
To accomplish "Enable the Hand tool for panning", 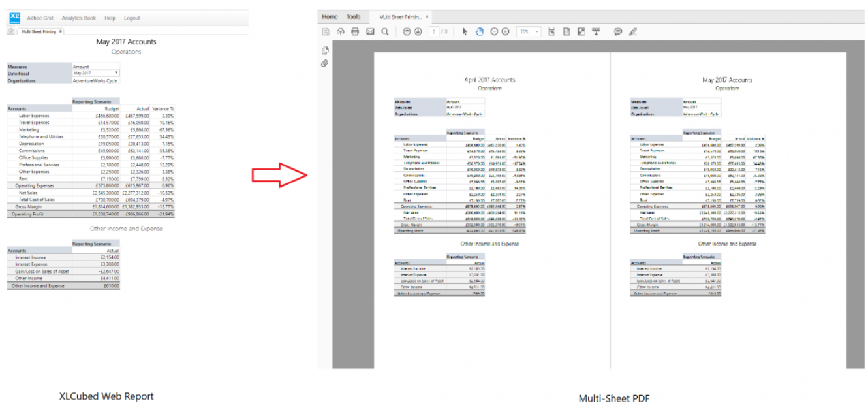I will pos(480,31).
